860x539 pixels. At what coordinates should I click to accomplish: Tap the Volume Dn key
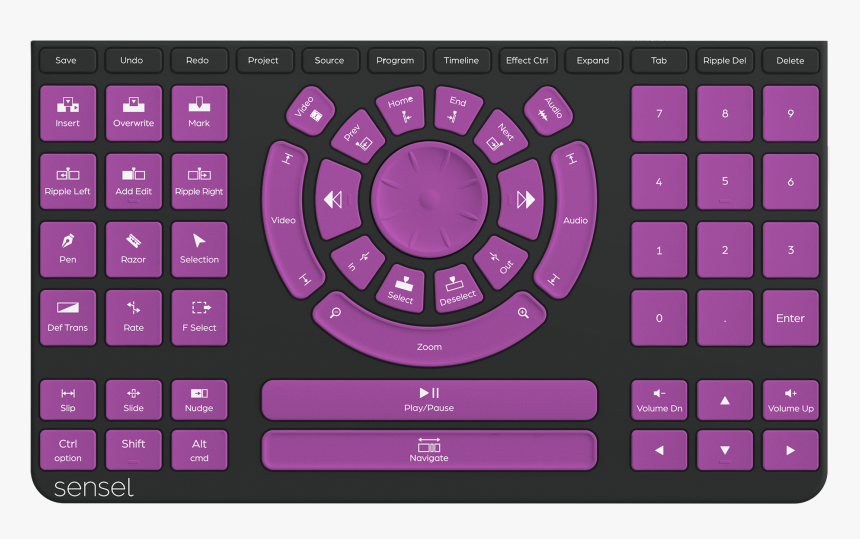659,400
